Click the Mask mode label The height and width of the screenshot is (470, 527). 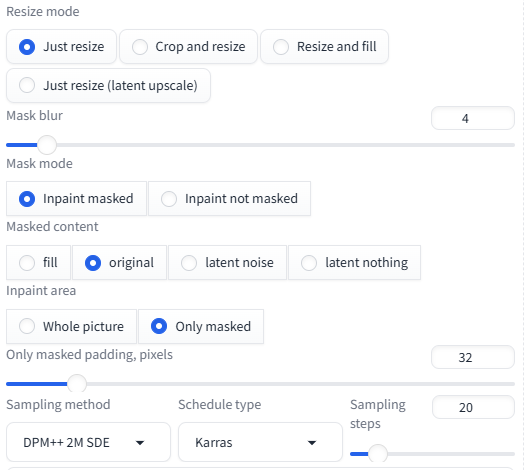click(x=39, y=164)
